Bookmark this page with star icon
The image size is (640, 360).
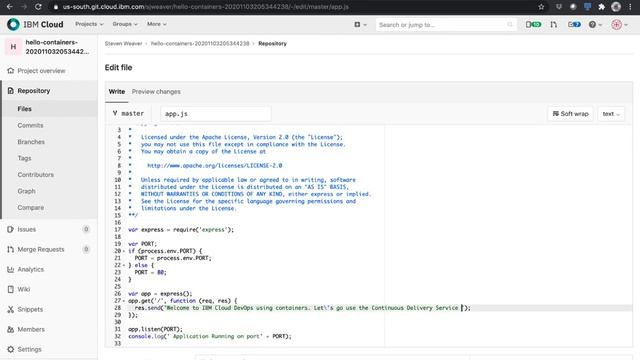pos(541,7)
